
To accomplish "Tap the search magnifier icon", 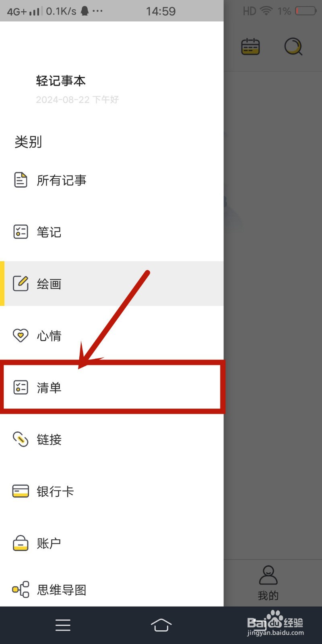I will tap(293, 47).
